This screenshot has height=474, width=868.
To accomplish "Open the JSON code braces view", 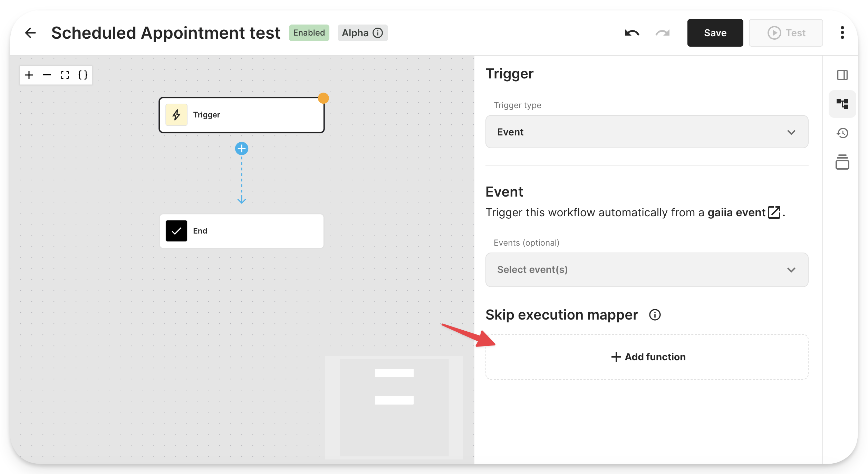I will 83,75.
